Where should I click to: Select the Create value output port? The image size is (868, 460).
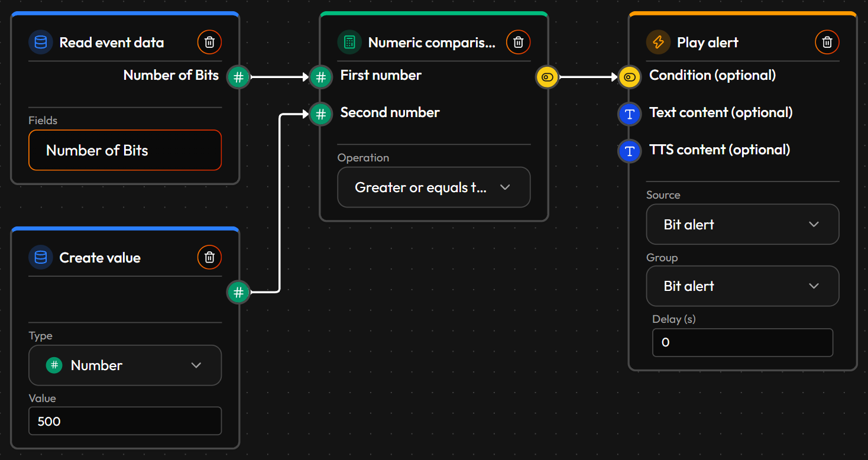tap(238, 291)
